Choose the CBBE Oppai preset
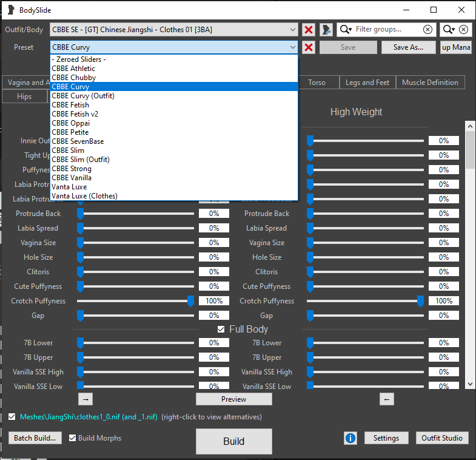476x460 pixels. pos(174,123)
